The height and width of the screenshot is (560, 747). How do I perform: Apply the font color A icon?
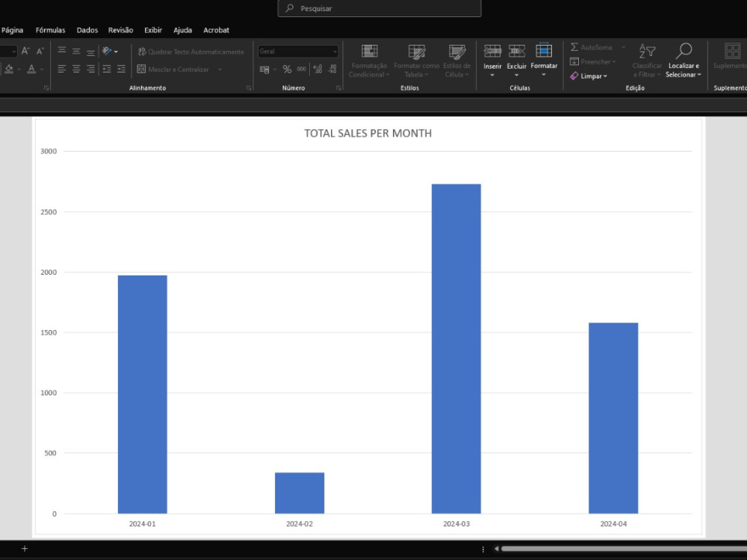[x=31, y=69]
